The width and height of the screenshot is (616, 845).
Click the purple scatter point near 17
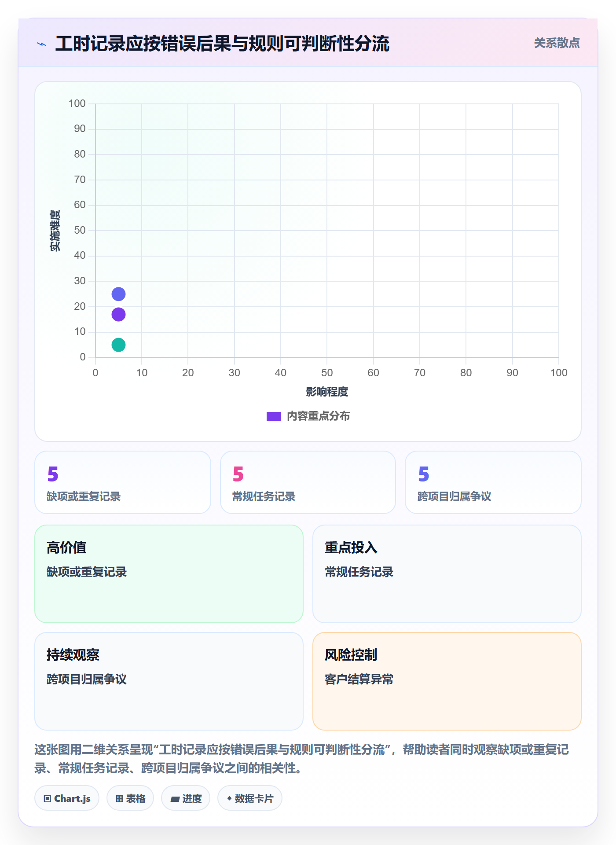(x=118, y=314)
